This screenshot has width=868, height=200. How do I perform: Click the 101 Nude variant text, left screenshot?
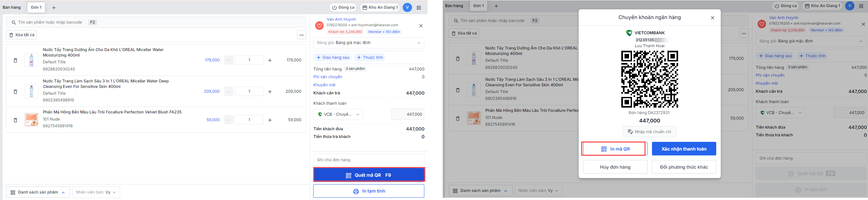click(51, 119)
